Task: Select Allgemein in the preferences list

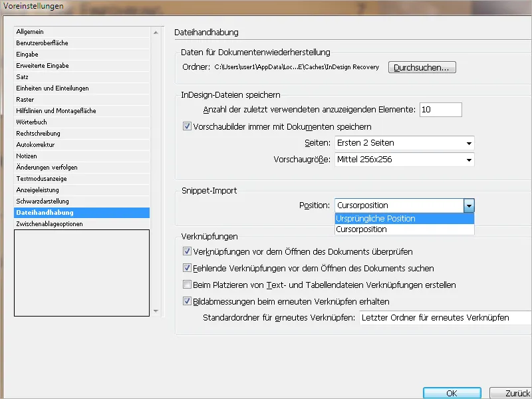Action: 82,31
